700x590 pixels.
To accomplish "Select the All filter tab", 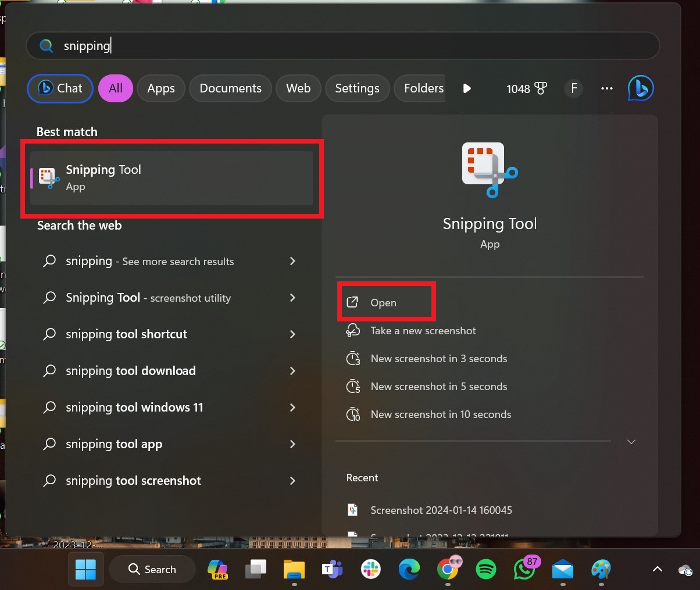I will pyautogui.click(x=116, y=88).
